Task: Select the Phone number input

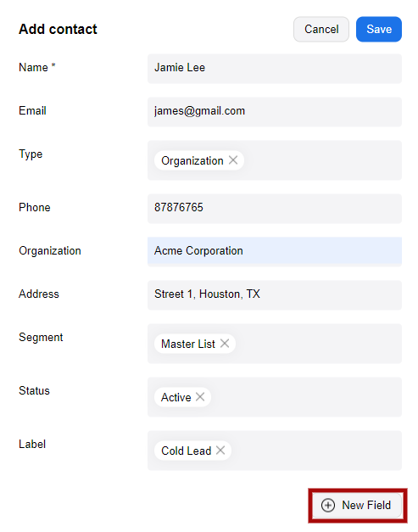Action: pyautogui.click(x=275, y=209)
